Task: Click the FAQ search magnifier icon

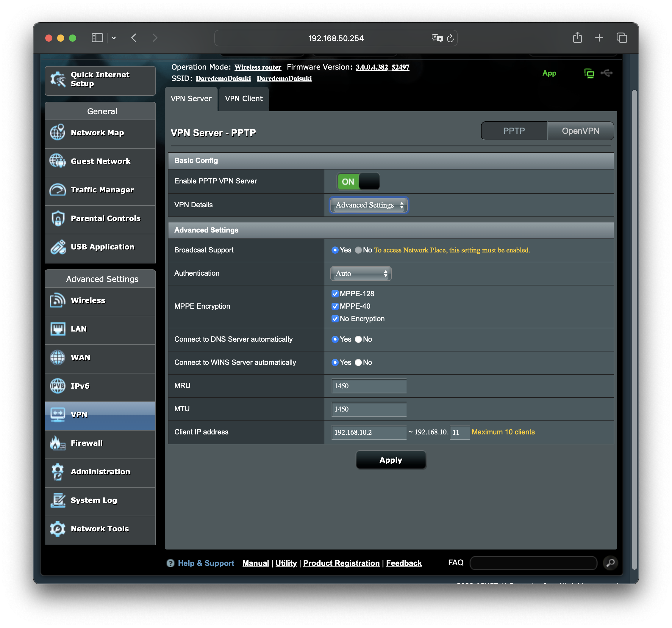Action: point(610,563)
